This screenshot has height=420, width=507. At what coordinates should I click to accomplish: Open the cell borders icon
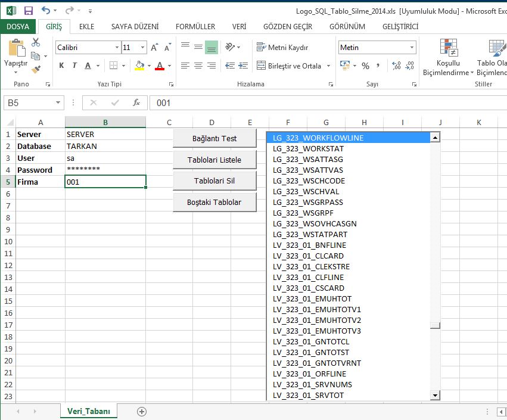tap(113, 66)
